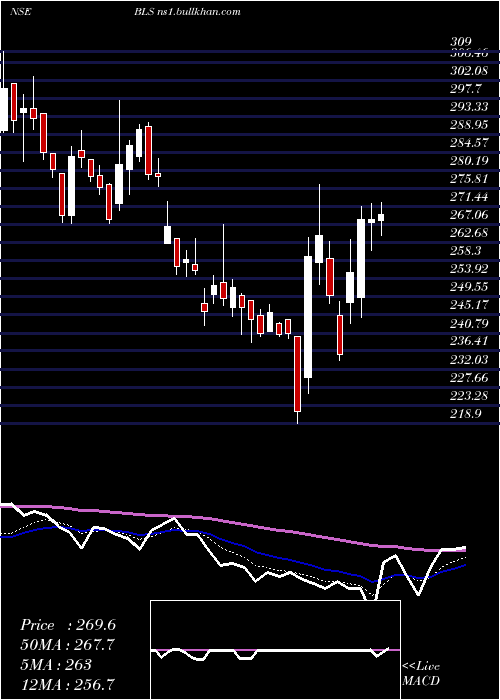Click the 262.68 price level label
Screen dimensions: 500x700
tap(470, 233)
